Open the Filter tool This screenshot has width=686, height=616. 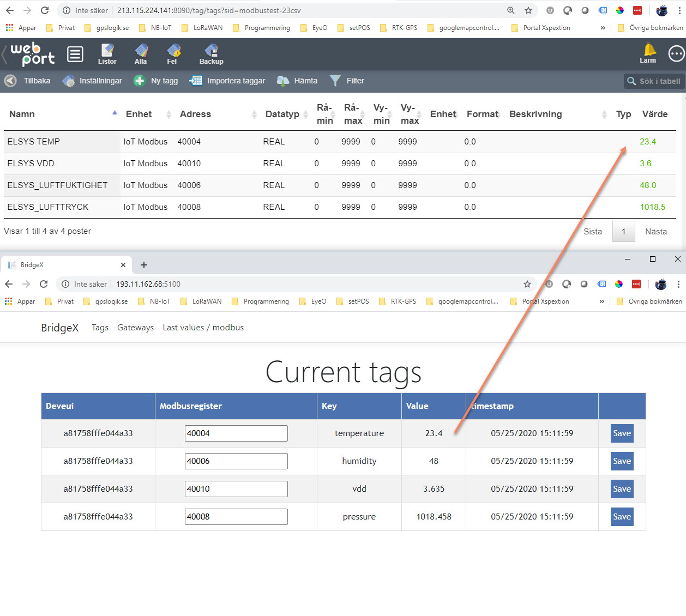(x=347, y=81)
